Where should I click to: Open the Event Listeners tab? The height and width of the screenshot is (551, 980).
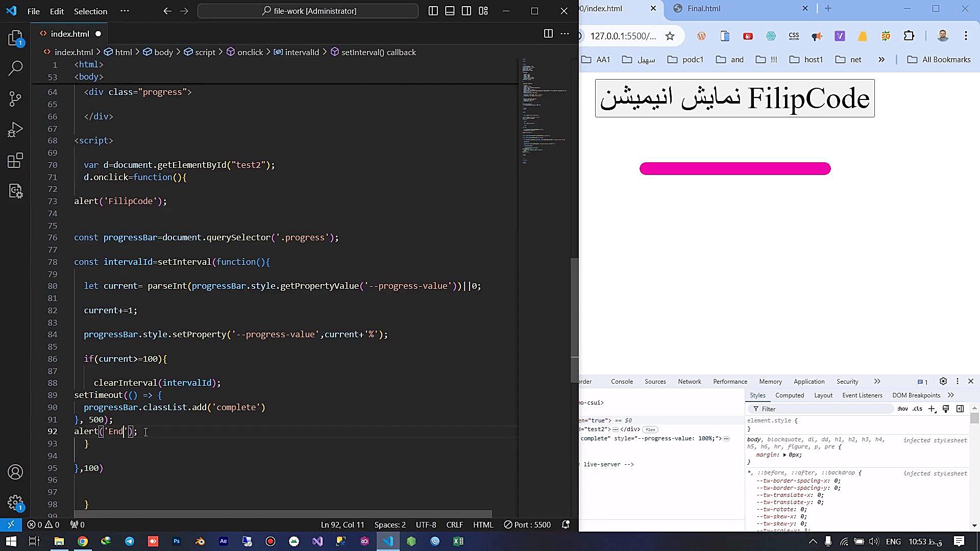click(x=862, y=395)
